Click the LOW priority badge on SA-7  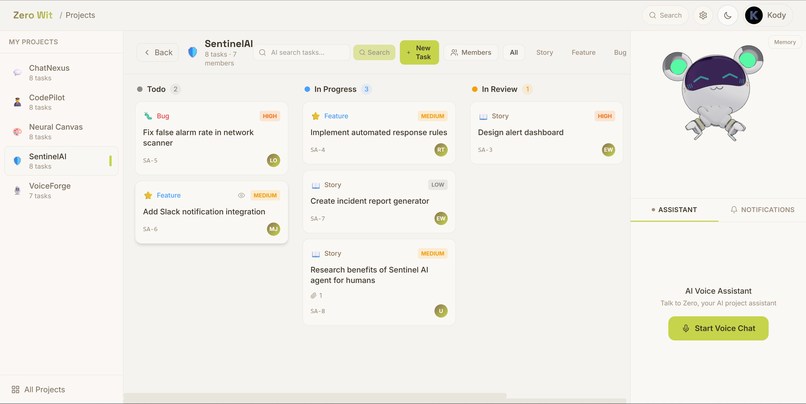pos(437,185)
